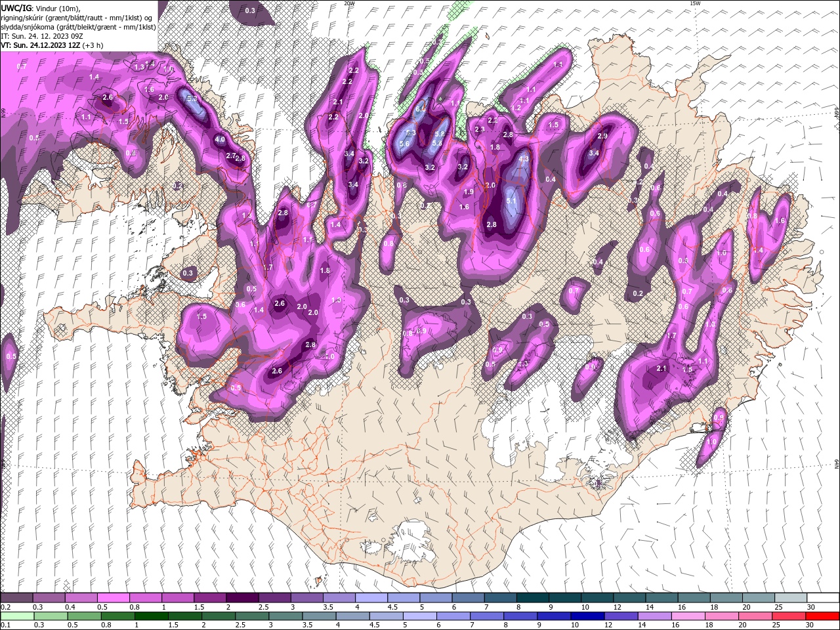
Task: Click the "0.2" label on the upper scale
Action: pos(5,607)
